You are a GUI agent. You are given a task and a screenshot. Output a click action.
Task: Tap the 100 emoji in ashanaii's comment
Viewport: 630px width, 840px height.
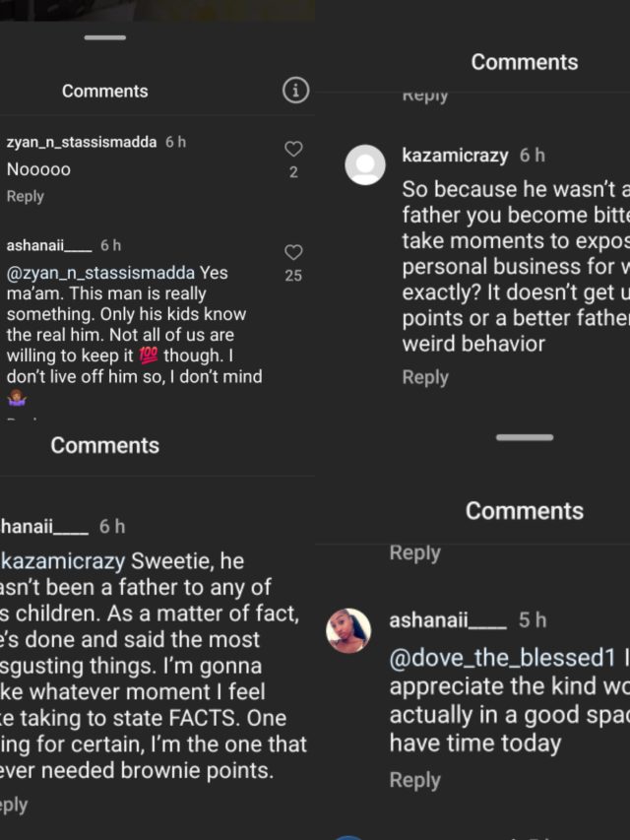(x=150, y=355)
